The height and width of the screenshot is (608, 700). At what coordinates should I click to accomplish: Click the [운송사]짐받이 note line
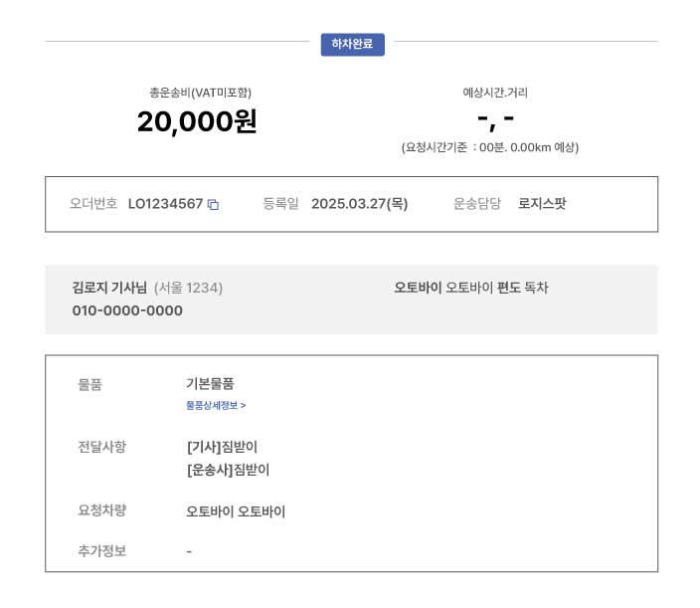(228, 470)
